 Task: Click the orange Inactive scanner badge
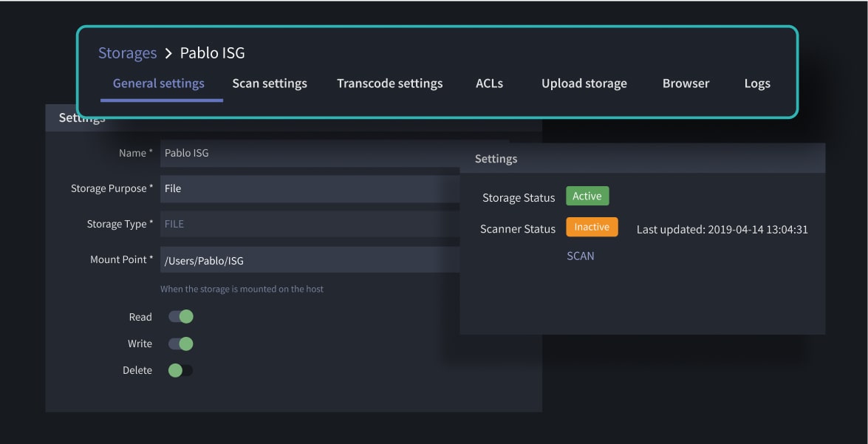pos(592,228)
